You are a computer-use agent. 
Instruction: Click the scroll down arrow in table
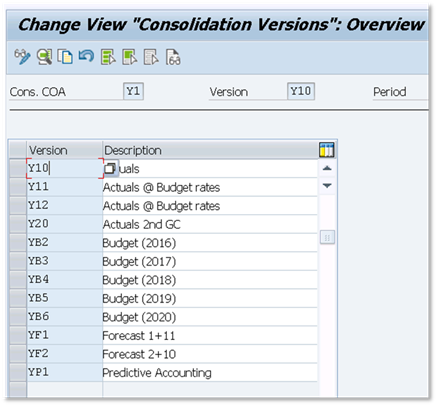coord(327,186)
